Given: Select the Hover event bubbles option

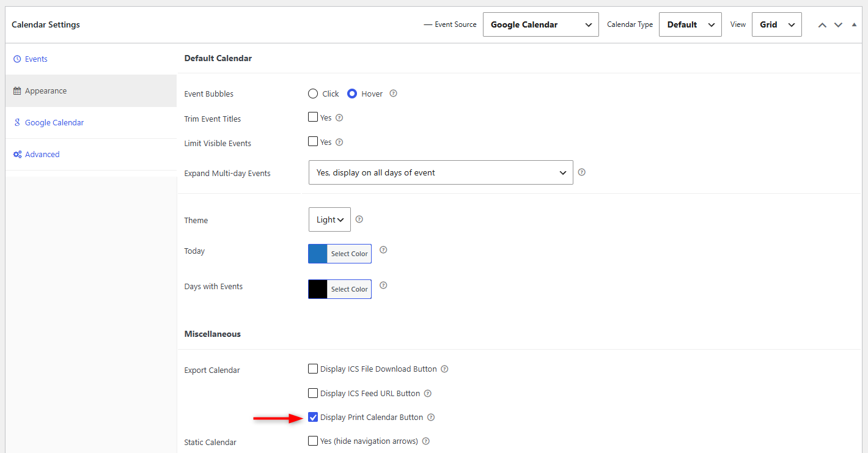Looking at the screenshot, I should click(x=352, y=94).
